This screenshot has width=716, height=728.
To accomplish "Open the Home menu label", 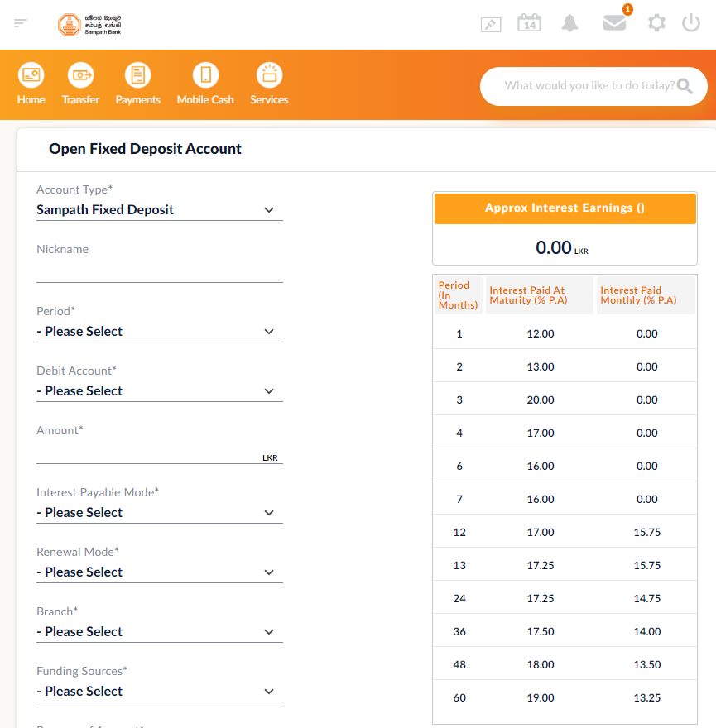I will click(31, 100).
